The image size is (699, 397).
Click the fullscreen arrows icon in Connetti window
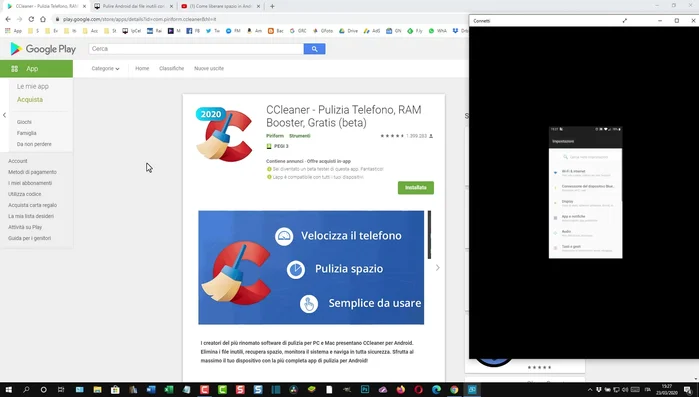coord(625,20)
